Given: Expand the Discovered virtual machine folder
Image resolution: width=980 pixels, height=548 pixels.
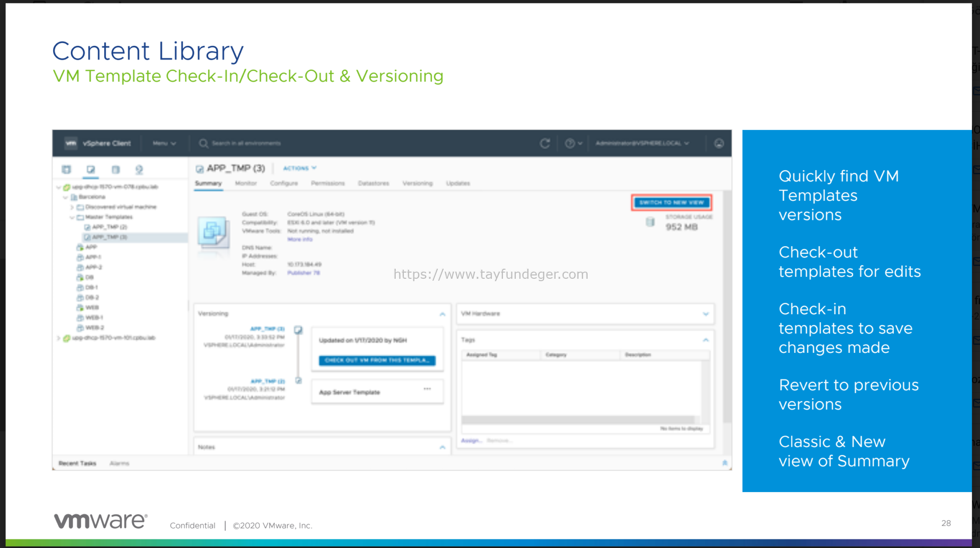Looking at the screenshot, I should [x=71, y=207].
